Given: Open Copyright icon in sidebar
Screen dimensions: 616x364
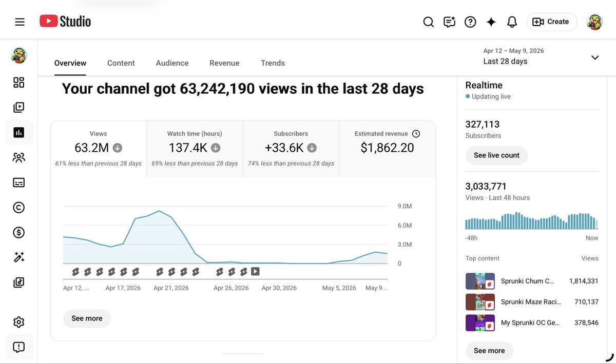Looking at the screenshot, I should point(19,208).
